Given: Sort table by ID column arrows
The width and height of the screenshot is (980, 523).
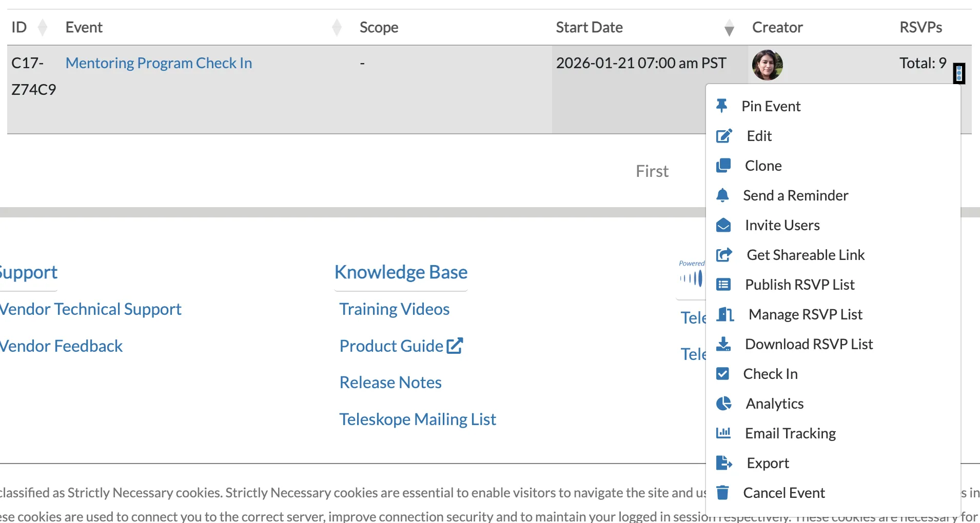Looking at the screenshot, I should 43,27.
